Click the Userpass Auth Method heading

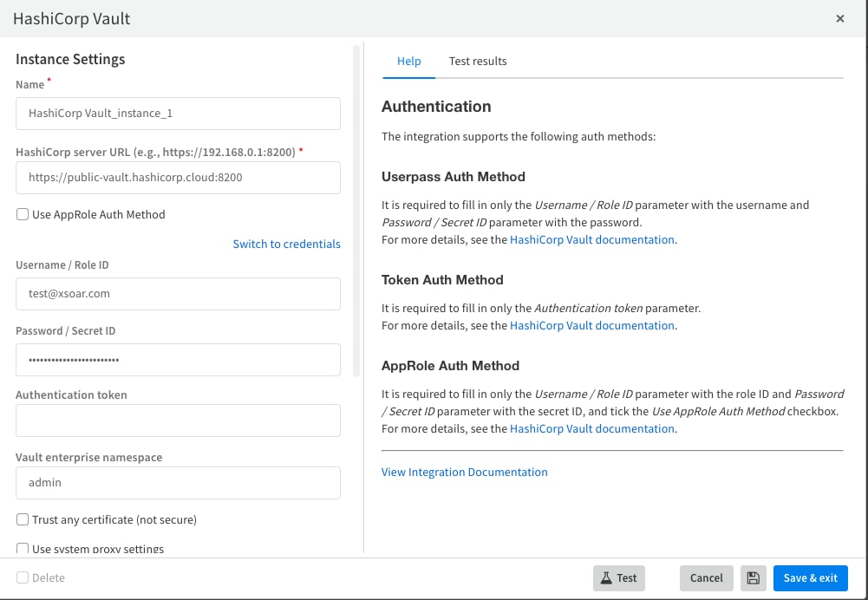point(454,177)
